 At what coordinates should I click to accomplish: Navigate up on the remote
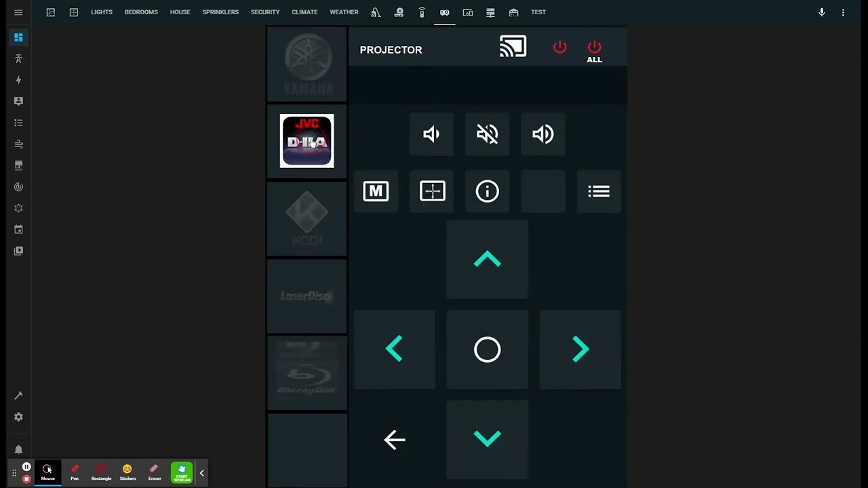click(488, 260)
